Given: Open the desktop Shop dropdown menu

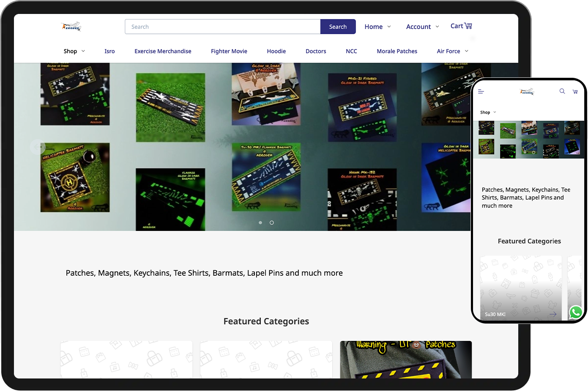Looking at the screenshot, I should pyautogui.click(x=74, y=51).
